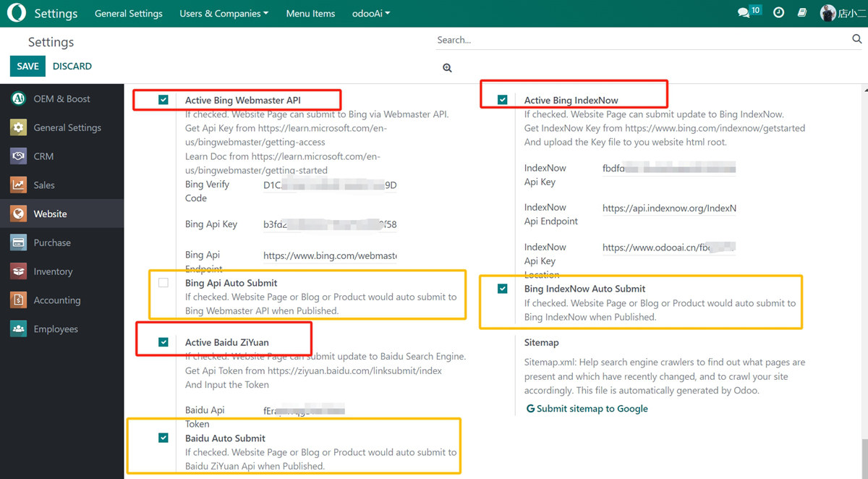Edit the Baidu Api Token field
The image size is (868, 479).
(x=330, y=411)
